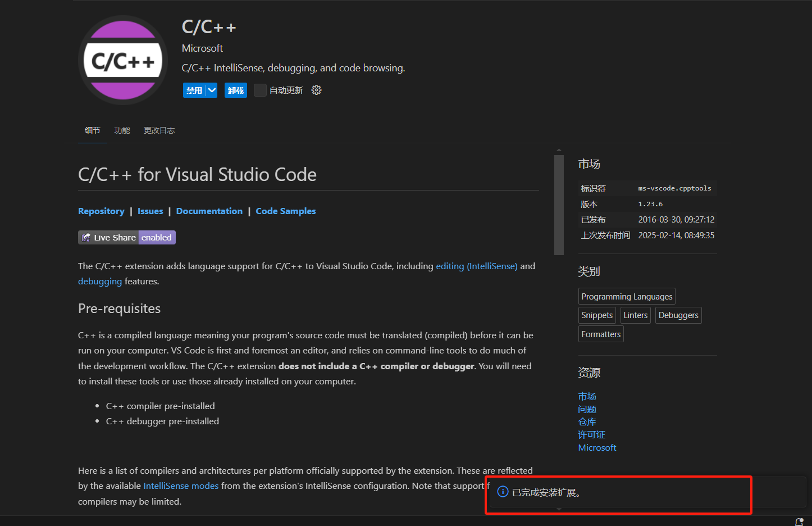Click the Live Share enabled badge
Viewport: 812px width, 526px height.
(x=127, y=238)
